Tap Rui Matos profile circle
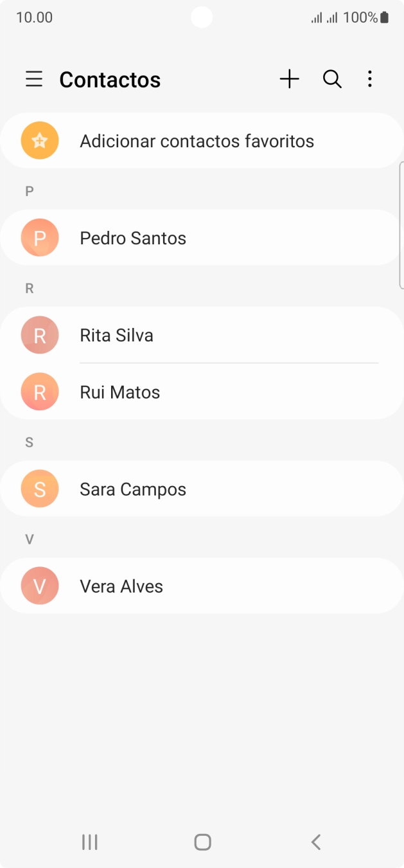 pos(39,392)
